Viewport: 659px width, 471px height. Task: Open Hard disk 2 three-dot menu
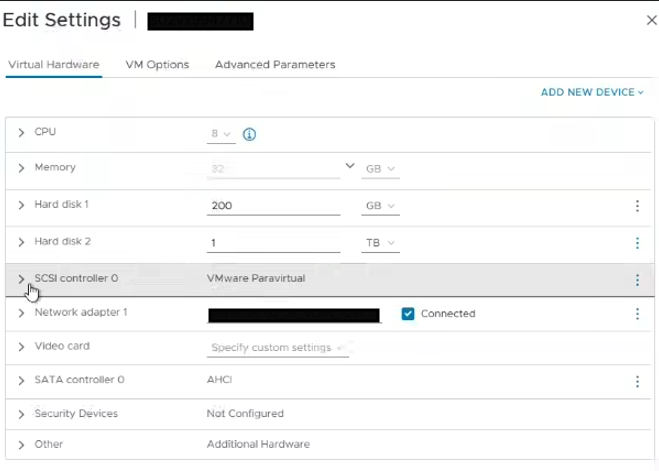pos(637,243)
